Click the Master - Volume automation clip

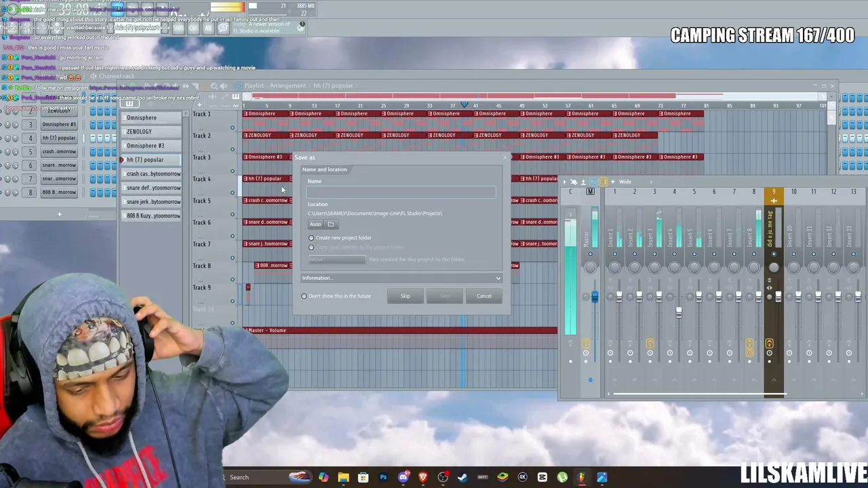click(400, 331)
